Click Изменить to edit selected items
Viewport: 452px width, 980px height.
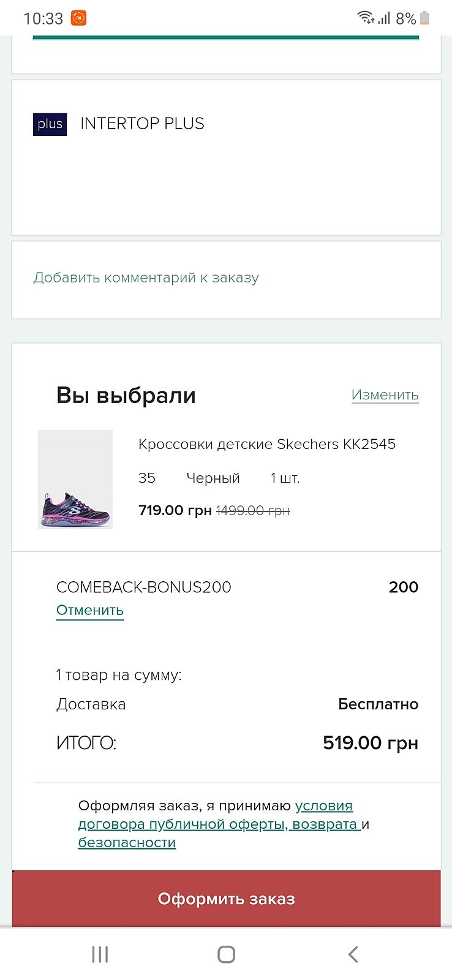(385, 395)
